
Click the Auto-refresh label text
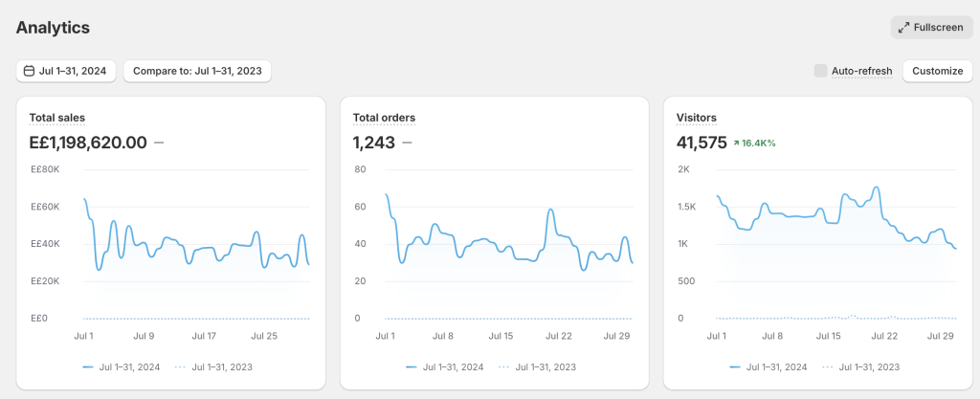pyautogui.click(x=861, y=71)
